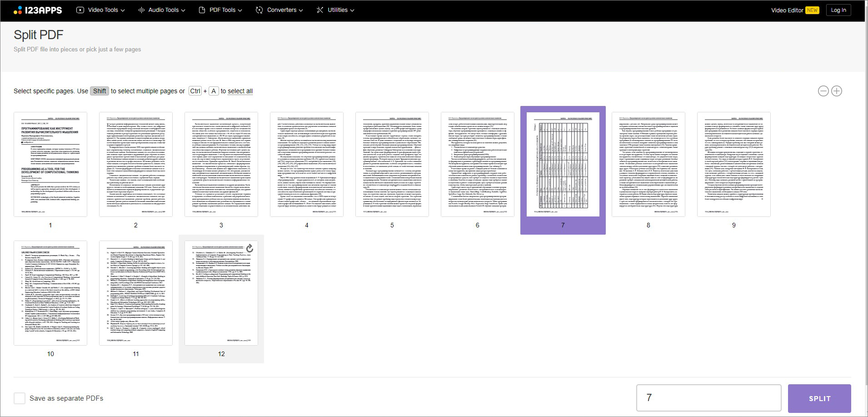Screen dimensions: 868x417
Task: Select page 10 references thumbnail
Action: 50,293
